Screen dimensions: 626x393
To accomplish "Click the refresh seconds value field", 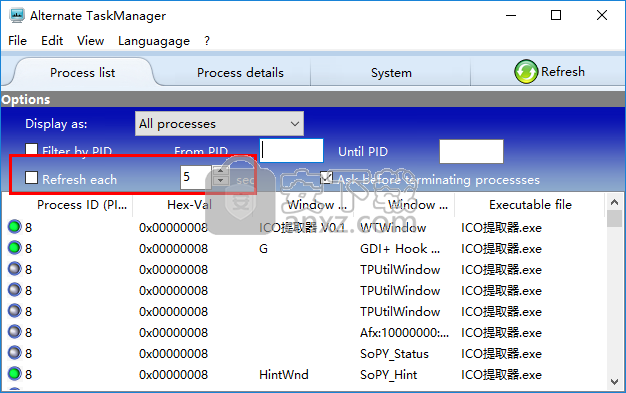I will pos(196,177).
